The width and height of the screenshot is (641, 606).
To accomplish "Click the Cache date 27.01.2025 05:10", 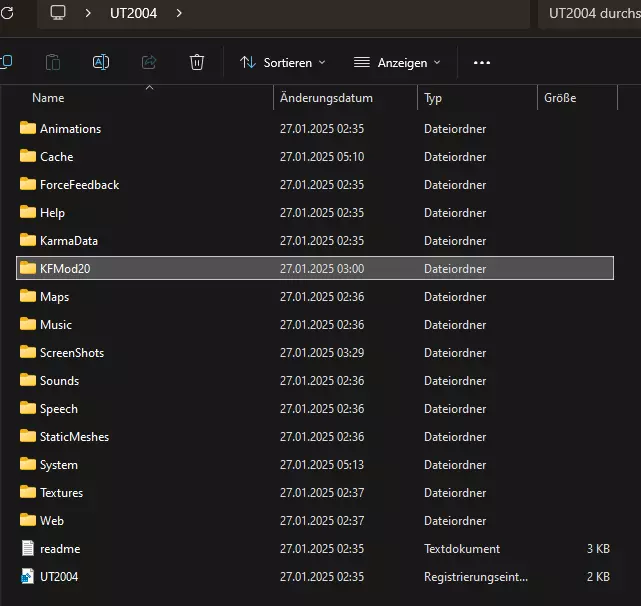I will [322, 157].
